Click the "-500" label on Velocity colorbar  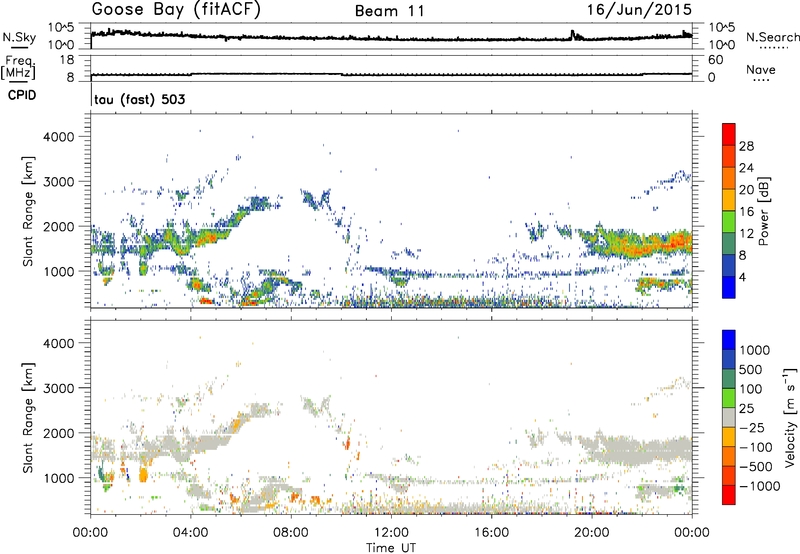[x=756, y=466]
